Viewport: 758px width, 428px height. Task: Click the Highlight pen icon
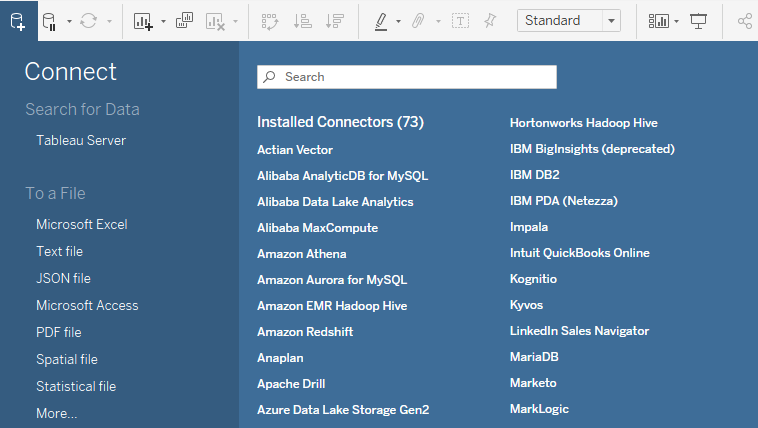click(381, 21)
